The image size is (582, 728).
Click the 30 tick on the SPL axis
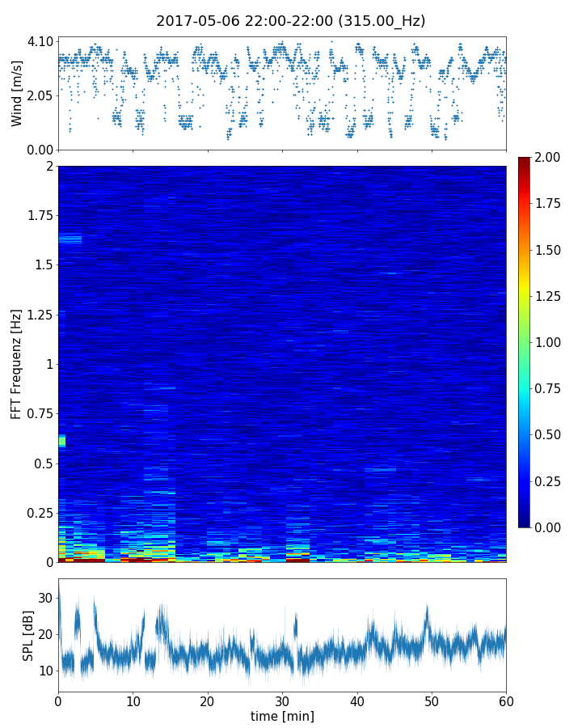pyautogui.click(x=44, y=598)
